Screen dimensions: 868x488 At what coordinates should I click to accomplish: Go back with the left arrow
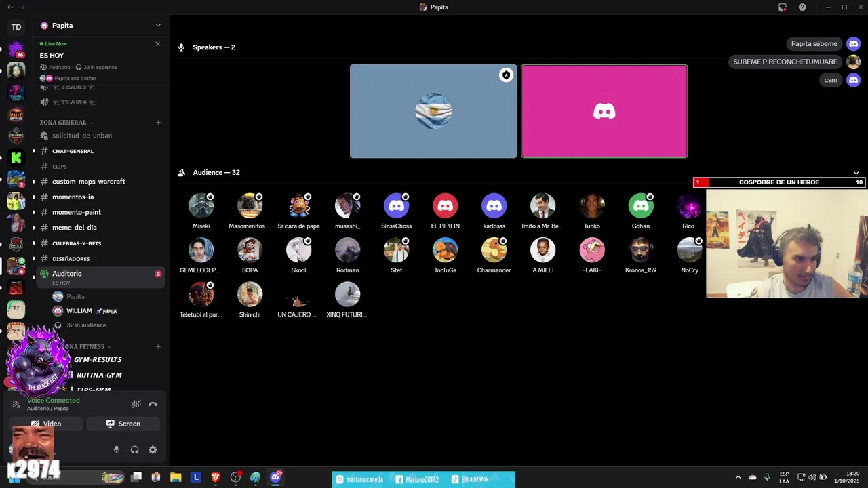pos(10,7)
